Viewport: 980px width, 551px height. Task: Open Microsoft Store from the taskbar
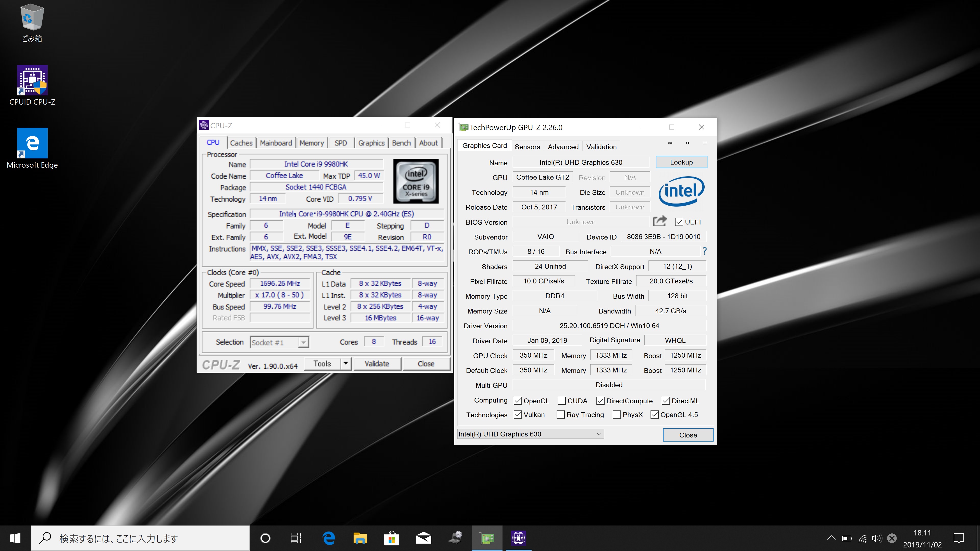pyautogui.click(x=391, y=538)
